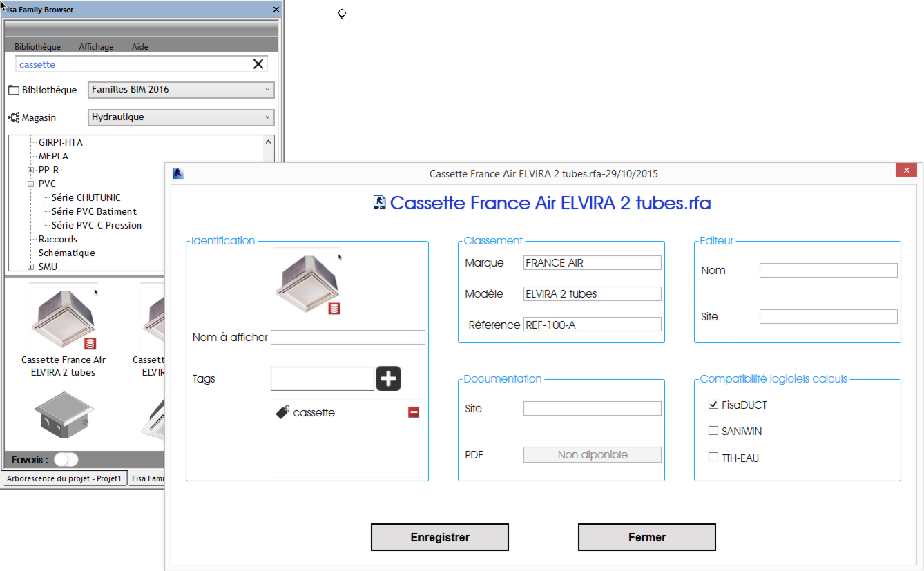924x571 pixels.
Task: Open the Familles BIM 2016 library dropdown
Action: [x=181, y=90]
